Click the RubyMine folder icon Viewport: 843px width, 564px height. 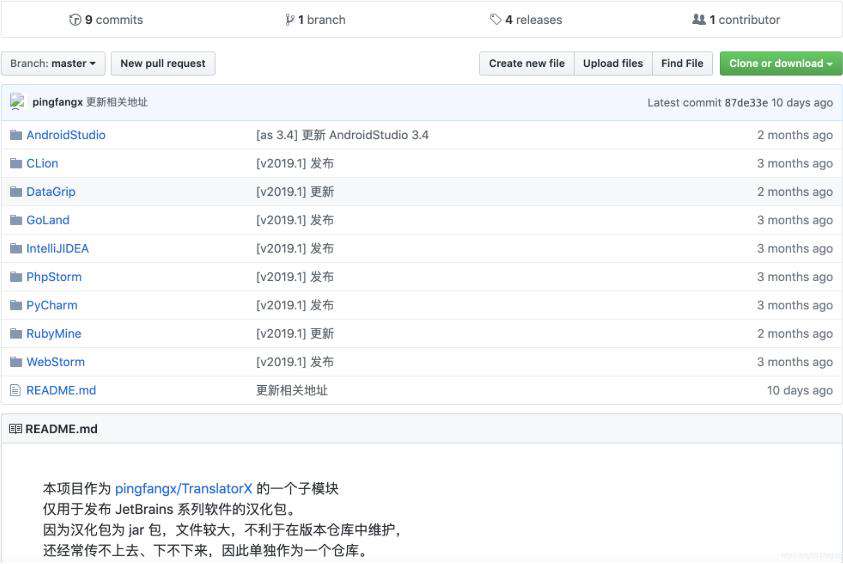16,334
